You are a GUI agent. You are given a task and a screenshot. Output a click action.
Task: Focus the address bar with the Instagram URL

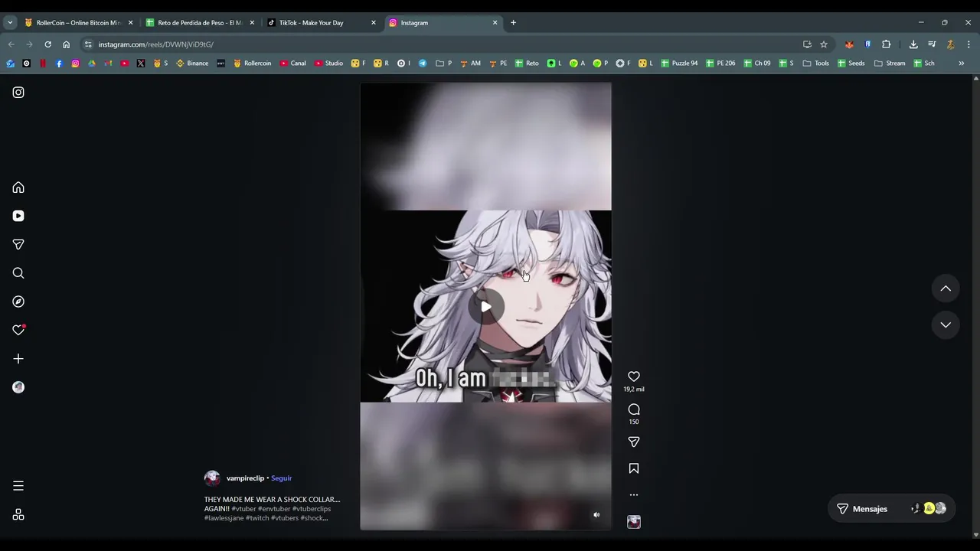[444, 44]
